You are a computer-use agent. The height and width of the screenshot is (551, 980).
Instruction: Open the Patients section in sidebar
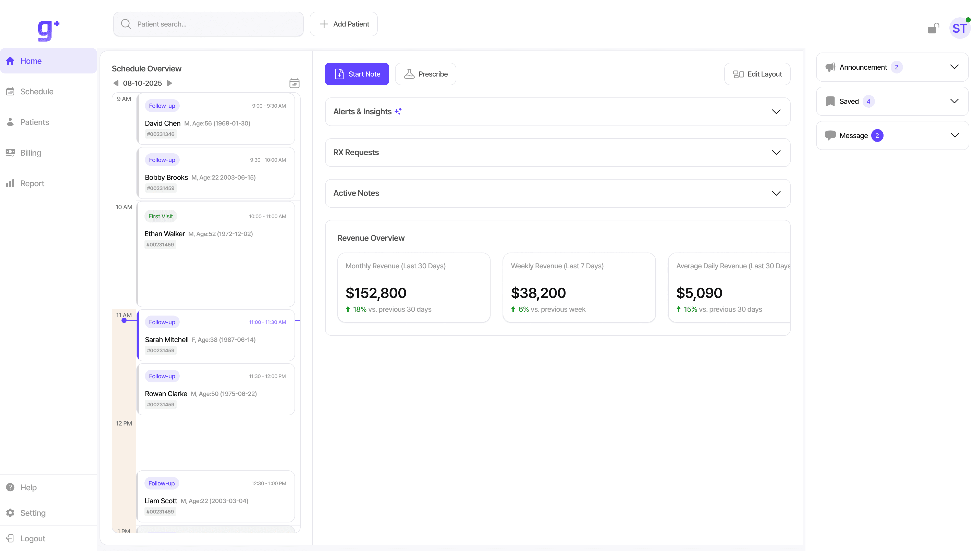pyautogui.click(x=34, y=122)
